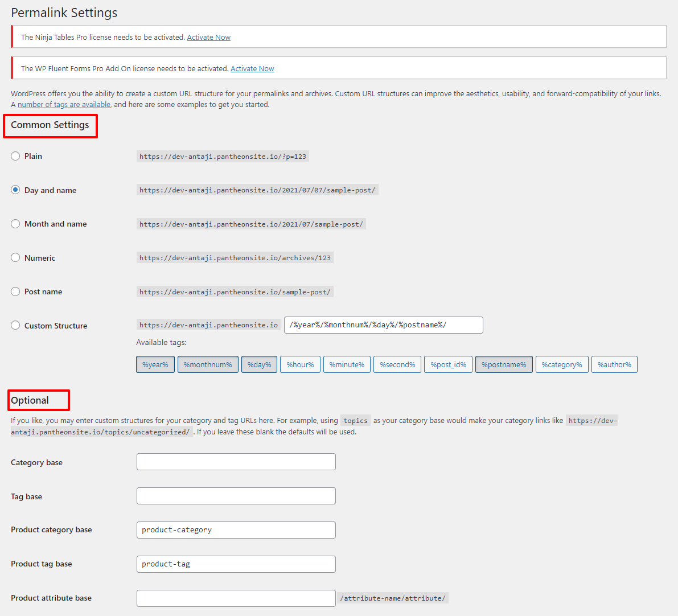Add the %second% tag to custom structure
The image size is (678, 616).
(397, 364)
